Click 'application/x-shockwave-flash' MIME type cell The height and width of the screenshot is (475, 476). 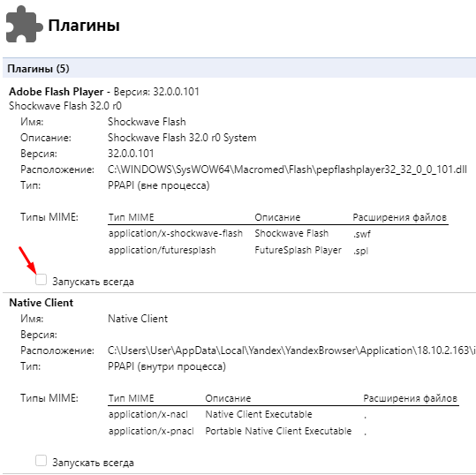tap(176, 233)
